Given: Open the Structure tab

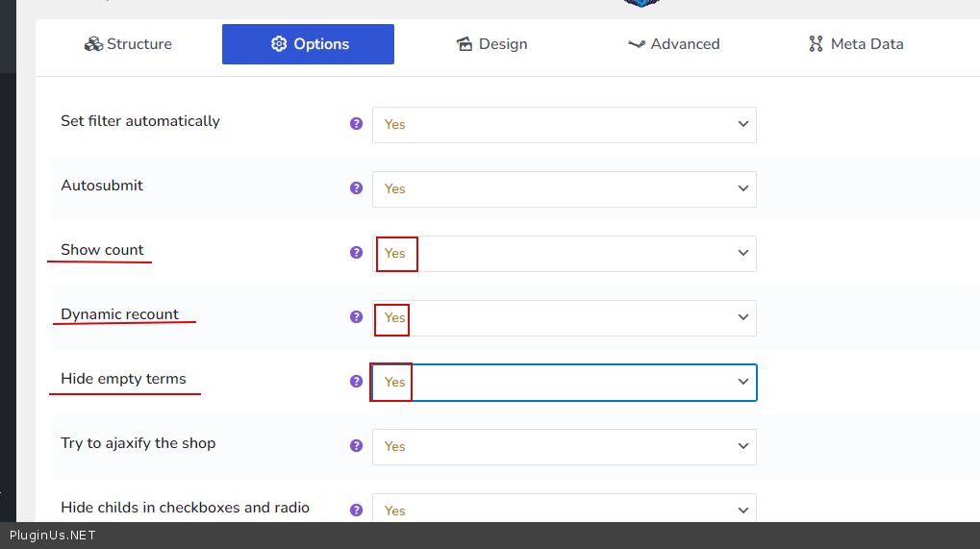Looking at the screenshot, I should [128, 44].
